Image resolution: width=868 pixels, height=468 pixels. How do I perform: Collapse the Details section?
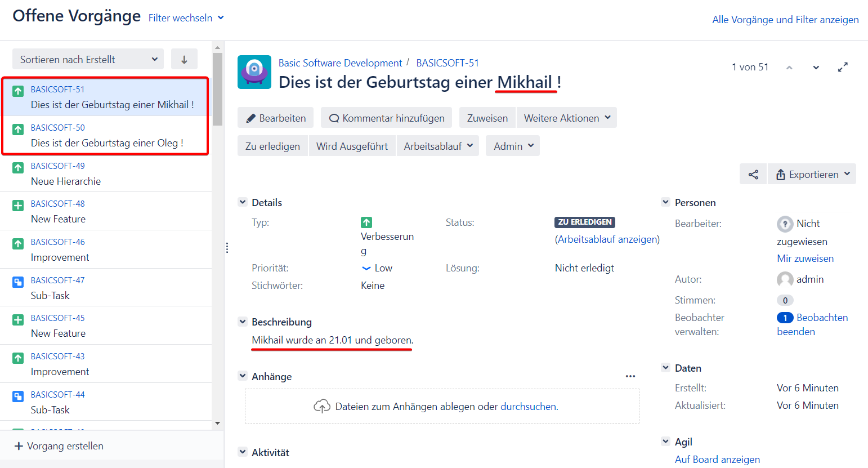tap(243, 202)
